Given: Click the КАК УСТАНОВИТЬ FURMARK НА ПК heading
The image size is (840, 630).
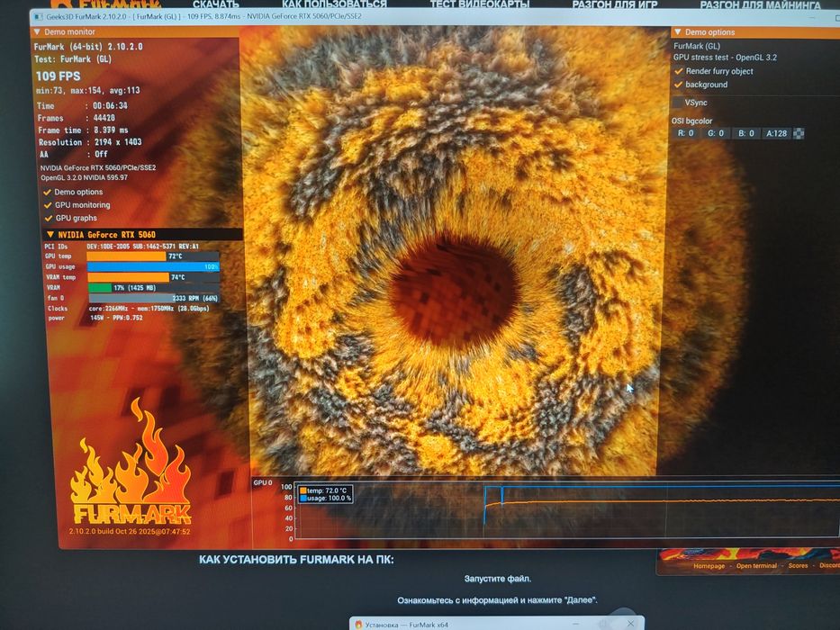Looking at the screenshot, I should pyautogui.click(x=296, y=559).
